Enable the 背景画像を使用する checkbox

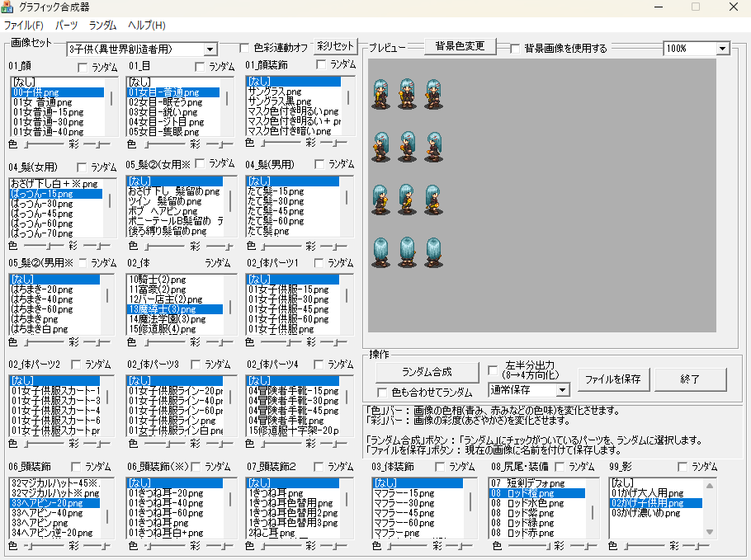pyautogui.click(x=515, y=49)
